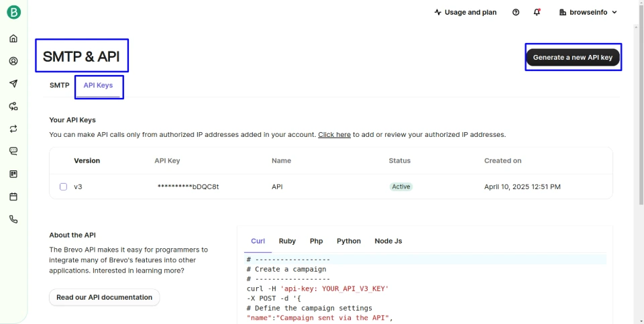The height and width of the screenshot is (324, 644).
Task: Switch to the SMTP tab
Action: 59,85
